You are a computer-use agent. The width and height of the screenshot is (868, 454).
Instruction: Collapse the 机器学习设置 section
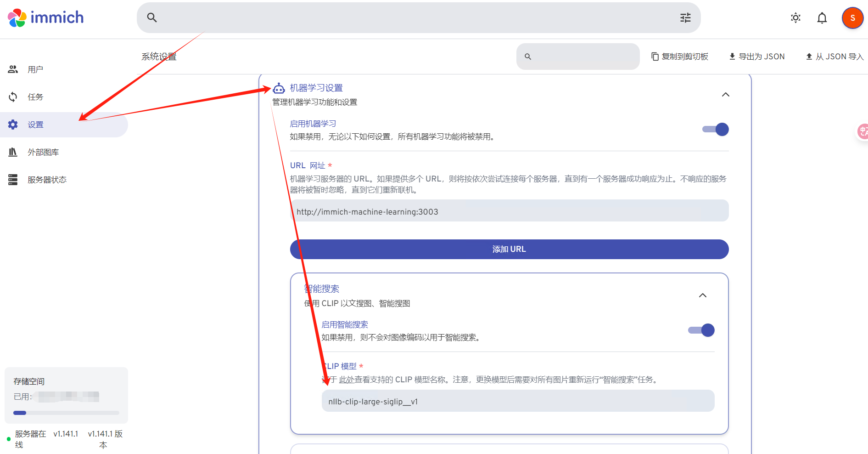click(x=726, y=95)
